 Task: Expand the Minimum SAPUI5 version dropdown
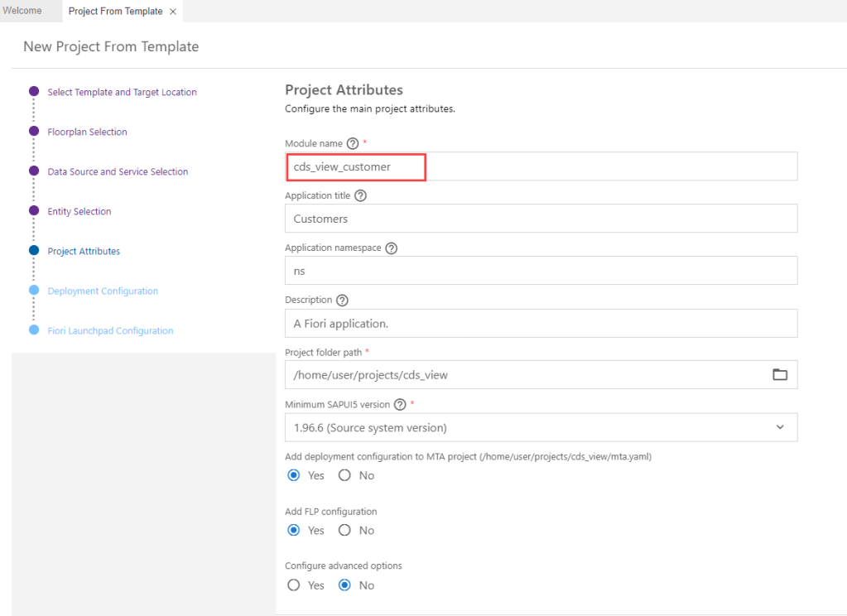pos(779,427)
